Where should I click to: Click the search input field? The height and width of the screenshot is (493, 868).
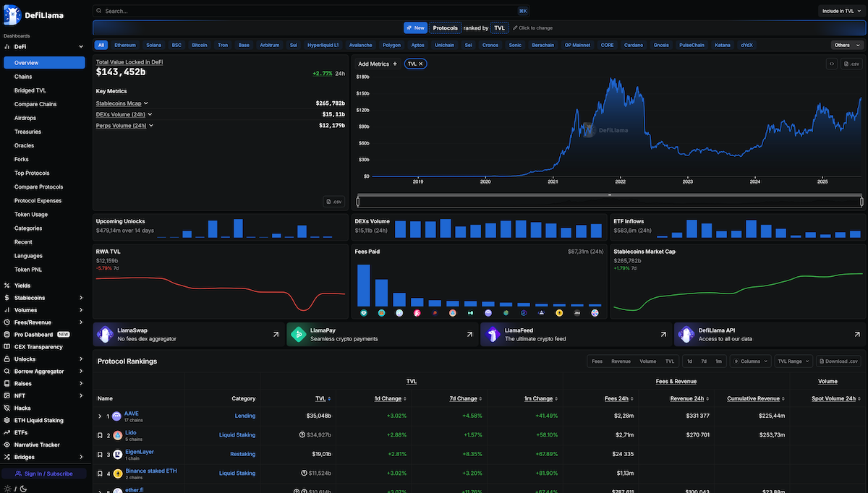pyautogui.click(x=312, y=11)
